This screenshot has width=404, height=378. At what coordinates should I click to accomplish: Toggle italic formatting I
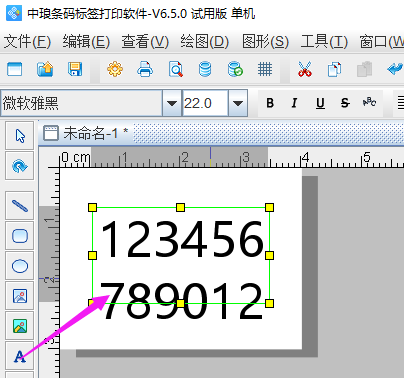coord(294,103)
